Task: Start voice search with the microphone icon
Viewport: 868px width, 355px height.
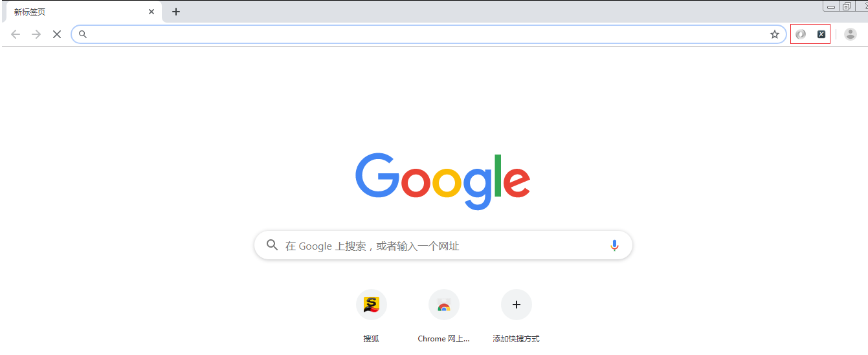Action: pos(614,246)
